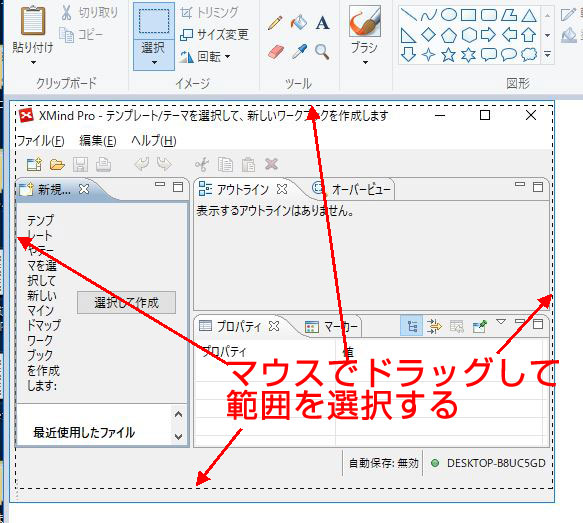
Task: Open the 貼り付け dropdown arrow
Action: click(x=33, y=62)
